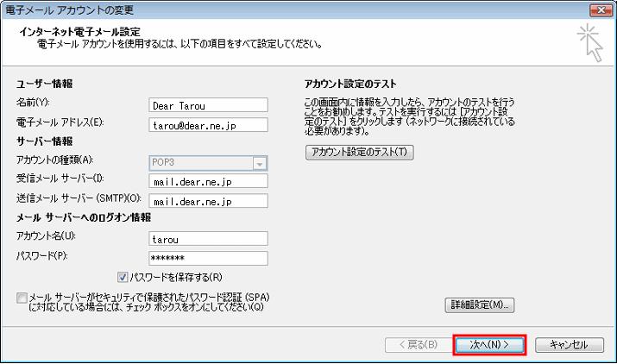
Task: Click the メール サーバーへのログオン情報 heading
Action: pos(84,217)
